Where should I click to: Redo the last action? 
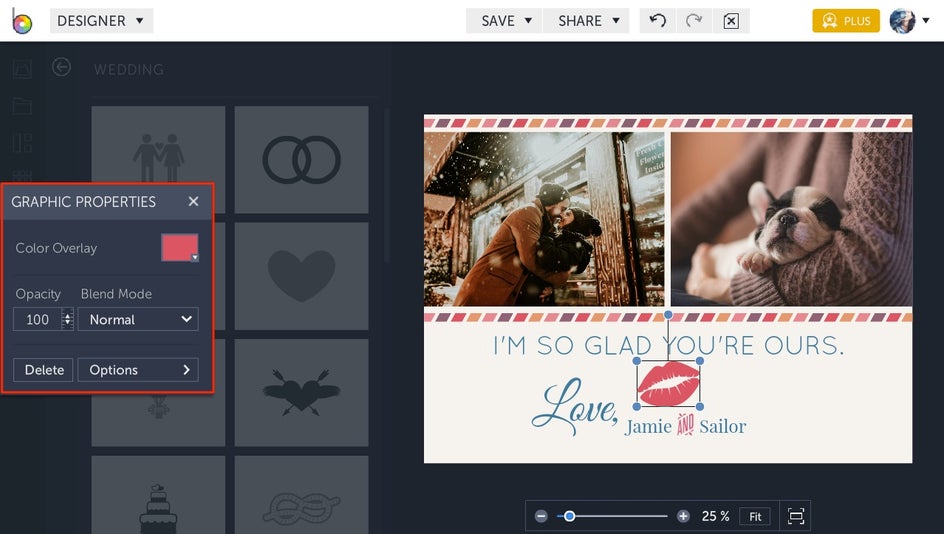click(694, 21)
